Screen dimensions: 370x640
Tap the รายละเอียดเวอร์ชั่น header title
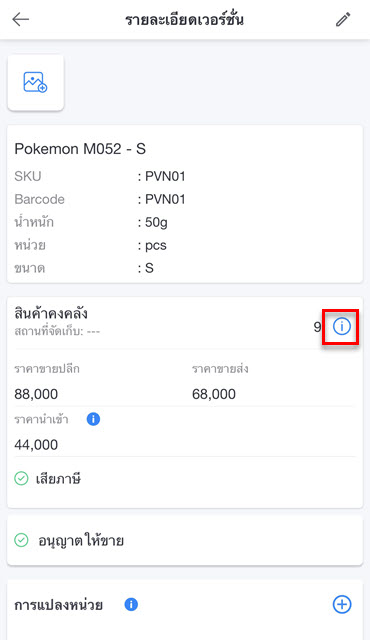(184, 20)
